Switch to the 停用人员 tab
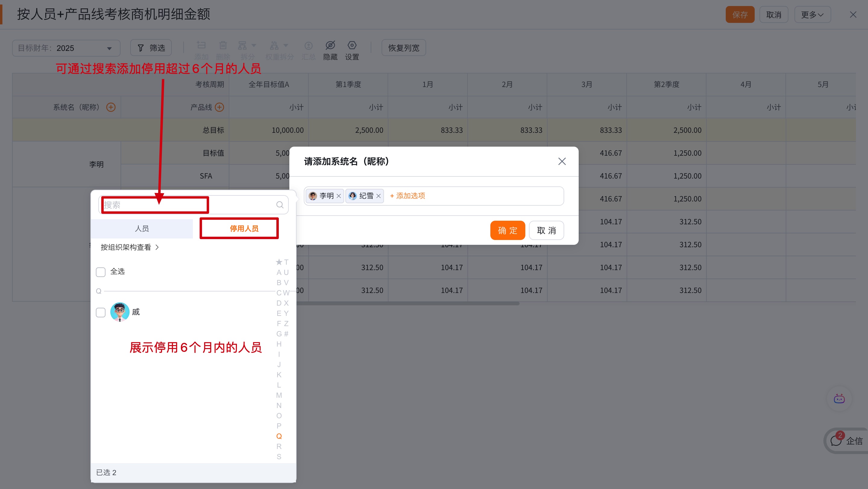 pos(244,229)
